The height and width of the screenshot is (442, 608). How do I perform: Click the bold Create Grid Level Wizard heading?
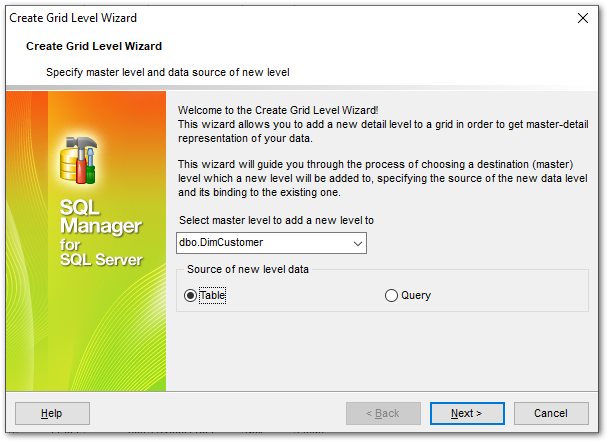(94, 46)
